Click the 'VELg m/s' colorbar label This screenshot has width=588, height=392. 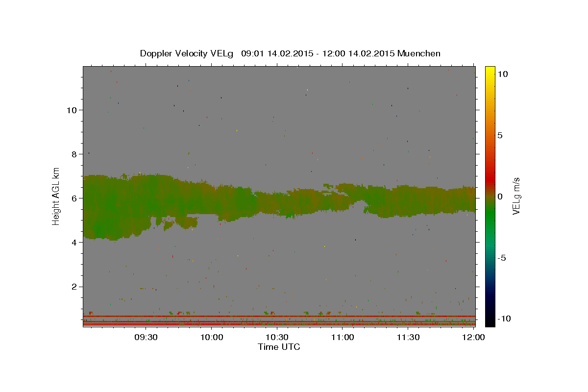[515, 196]
